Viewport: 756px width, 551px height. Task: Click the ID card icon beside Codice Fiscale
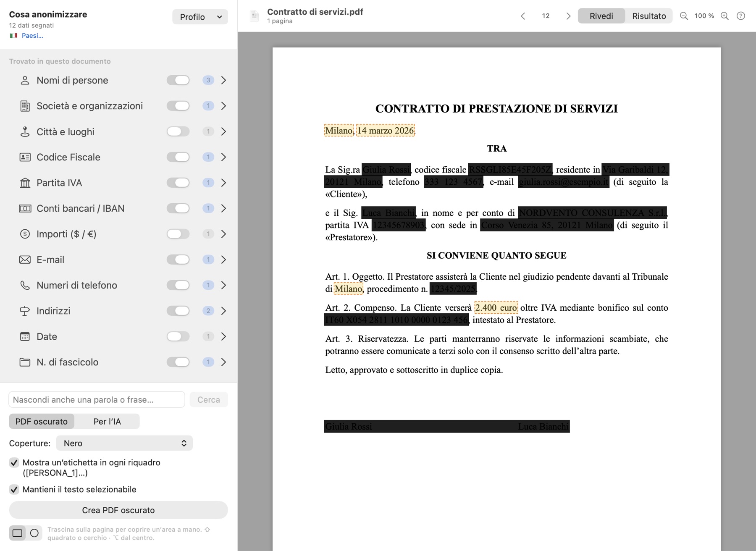point(25,157)
